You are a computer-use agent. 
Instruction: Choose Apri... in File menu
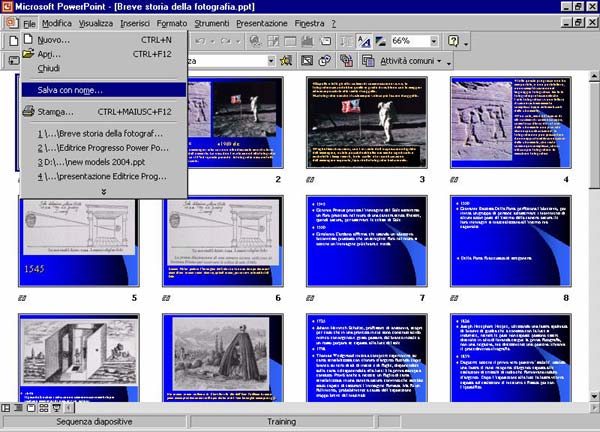(x=103, y=54)
